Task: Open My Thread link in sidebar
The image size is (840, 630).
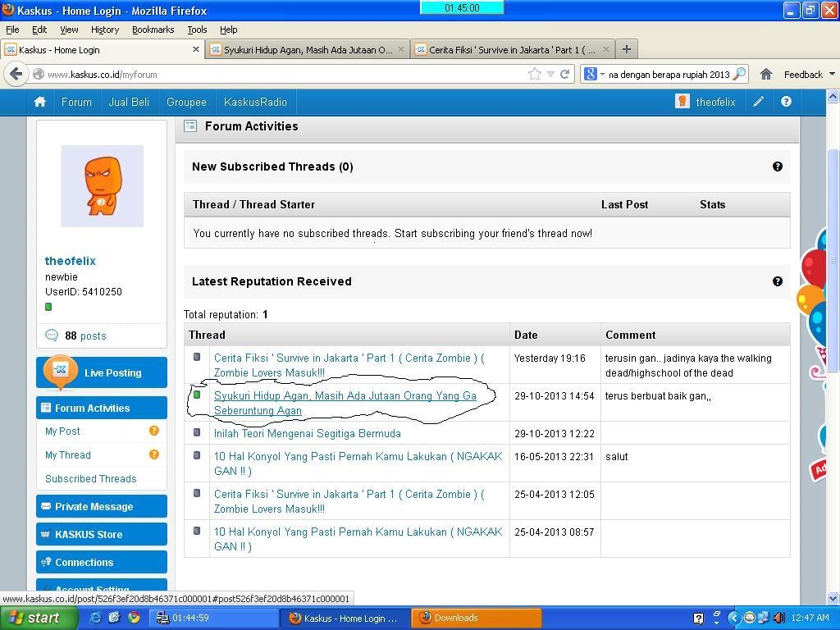Action: (68, 454)
